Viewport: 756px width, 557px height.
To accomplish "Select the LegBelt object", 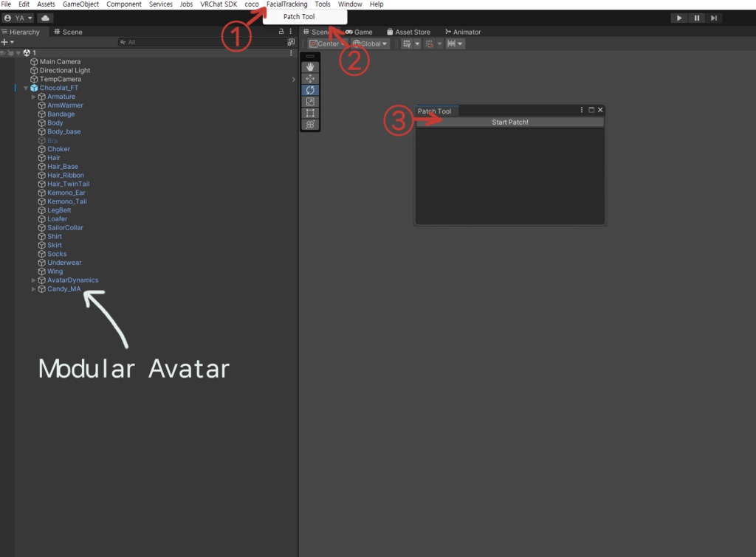I will [x=59, y=210].
